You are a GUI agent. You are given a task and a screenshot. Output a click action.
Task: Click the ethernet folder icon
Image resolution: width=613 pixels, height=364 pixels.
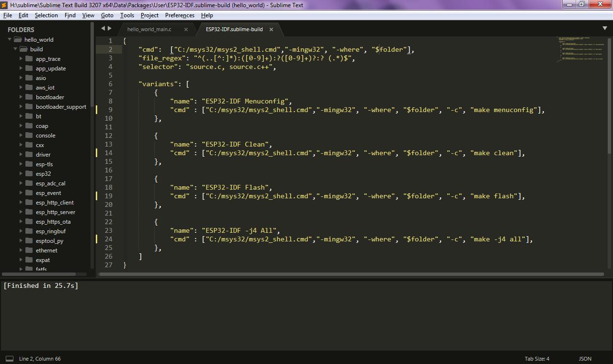point(29,250)
